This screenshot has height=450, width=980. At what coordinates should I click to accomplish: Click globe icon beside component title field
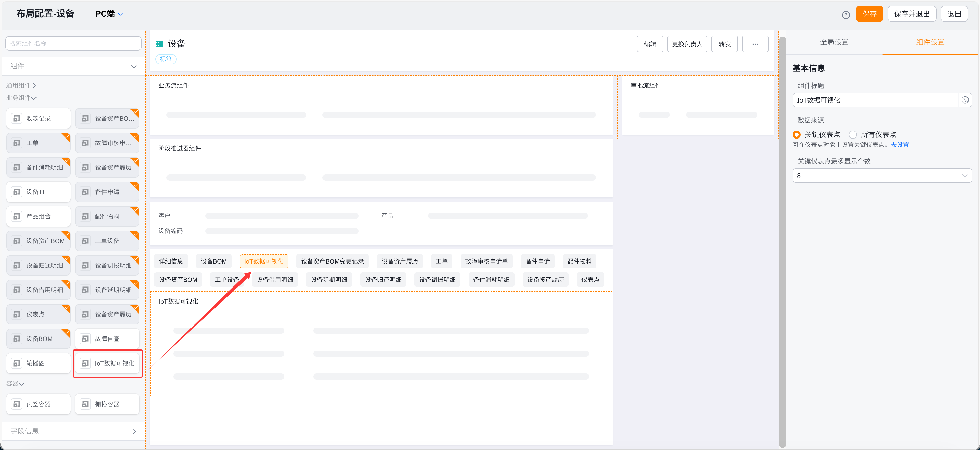click(x=965, y=100)
